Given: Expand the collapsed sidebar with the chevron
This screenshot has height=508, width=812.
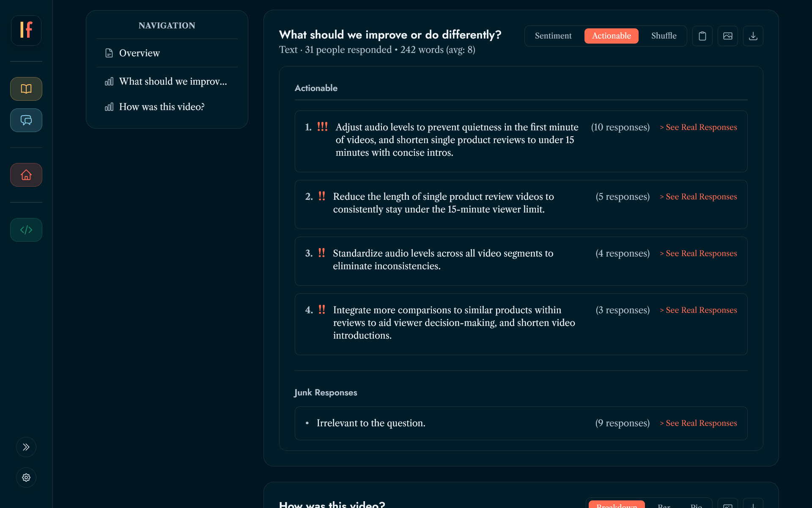Looking at the screenshot, I should coord(26,447).
